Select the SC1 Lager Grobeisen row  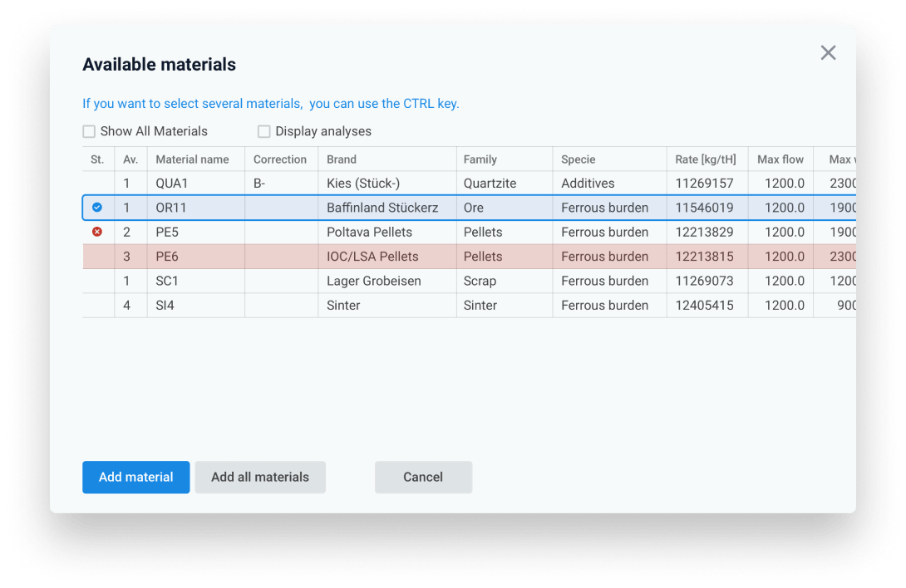(x=373, y=281)
